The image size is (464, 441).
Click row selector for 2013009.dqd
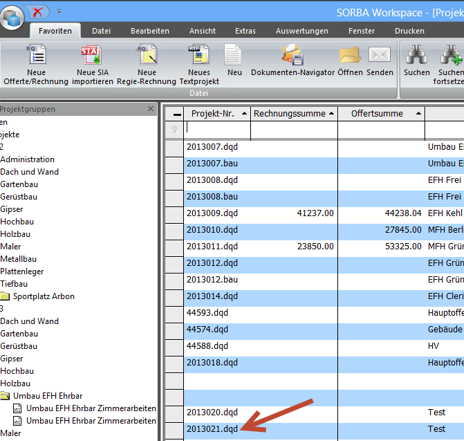click(x=174, y=214)
